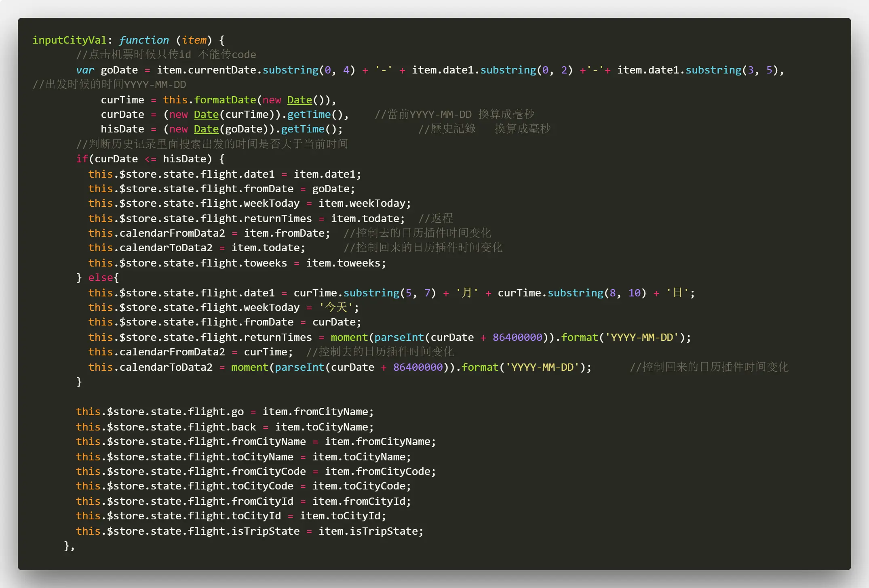Click the closing brace with comma at bottom

69,546
